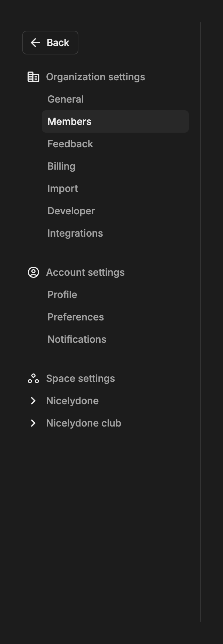Open the Developer settings
The image size is (223, 644).
[71, 211]
